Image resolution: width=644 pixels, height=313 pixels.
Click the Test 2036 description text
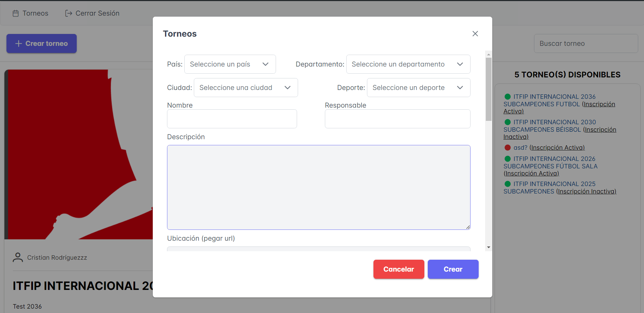[27, 307]
